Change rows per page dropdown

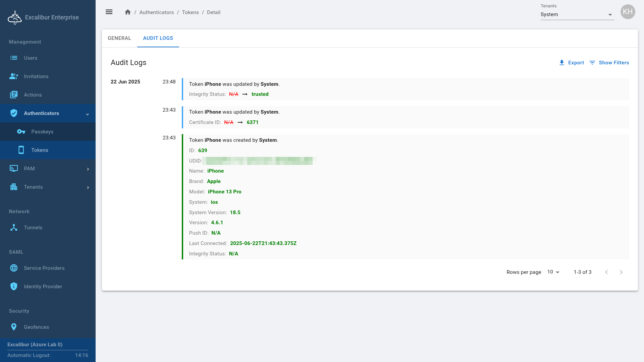[x=553, y=272]
